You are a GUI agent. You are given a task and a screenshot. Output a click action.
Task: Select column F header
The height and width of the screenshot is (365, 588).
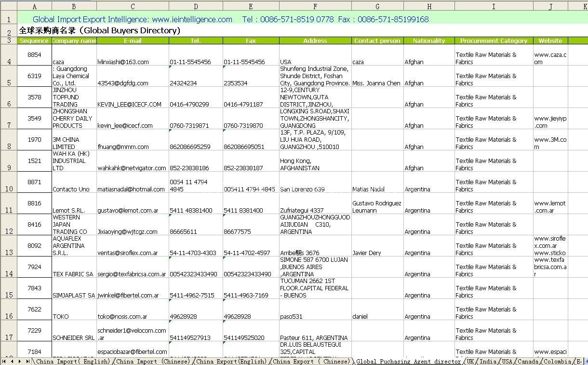point(315,6)
